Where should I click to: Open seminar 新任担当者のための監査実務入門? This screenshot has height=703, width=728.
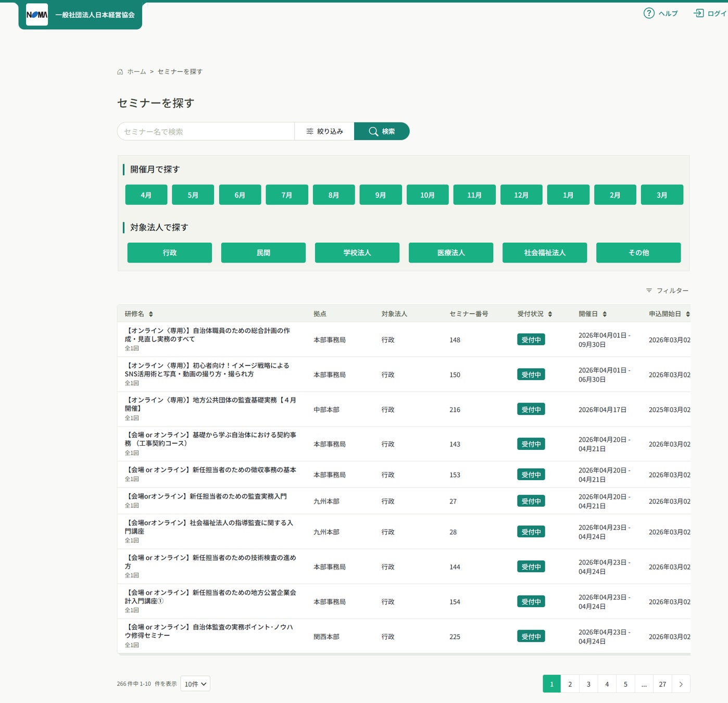point(206,496)
